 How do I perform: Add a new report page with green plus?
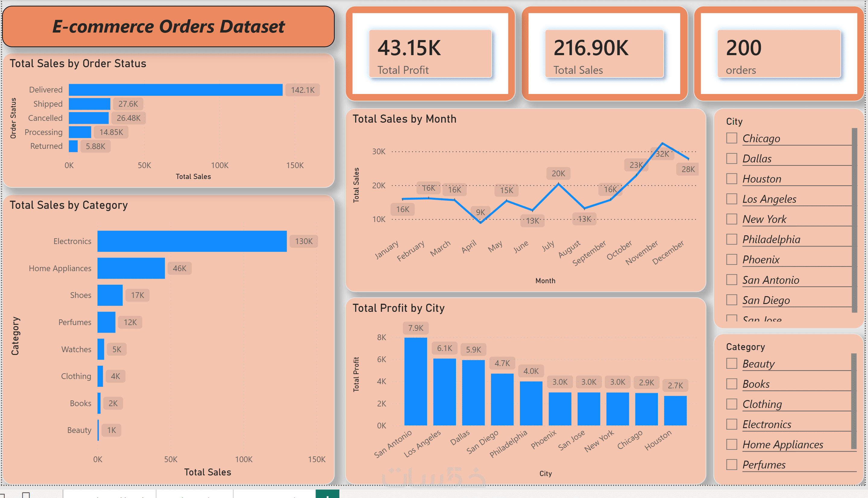327,494
